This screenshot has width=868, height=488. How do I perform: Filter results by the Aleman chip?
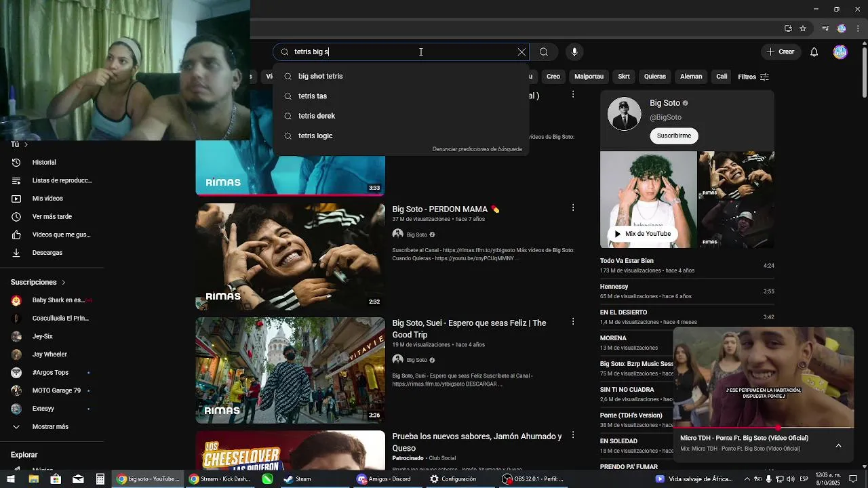point(691,77)
